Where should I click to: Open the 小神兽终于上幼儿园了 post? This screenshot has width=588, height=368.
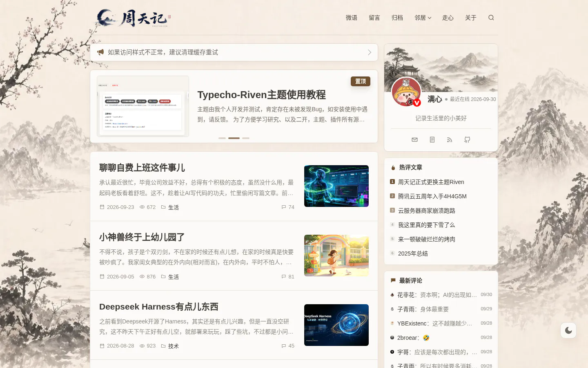142,237
